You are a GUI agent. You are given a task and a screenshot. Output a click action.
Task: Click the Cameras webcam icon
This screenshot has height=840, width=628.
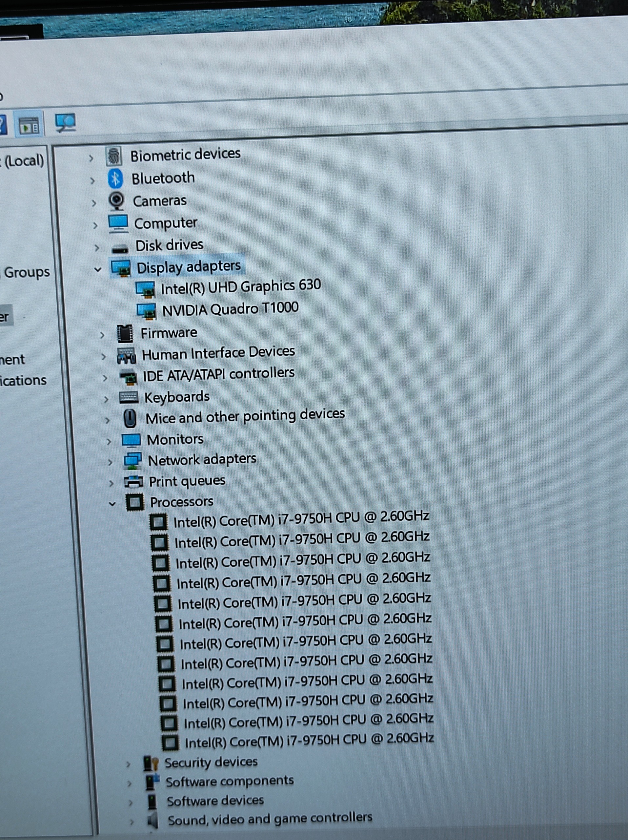117,201
